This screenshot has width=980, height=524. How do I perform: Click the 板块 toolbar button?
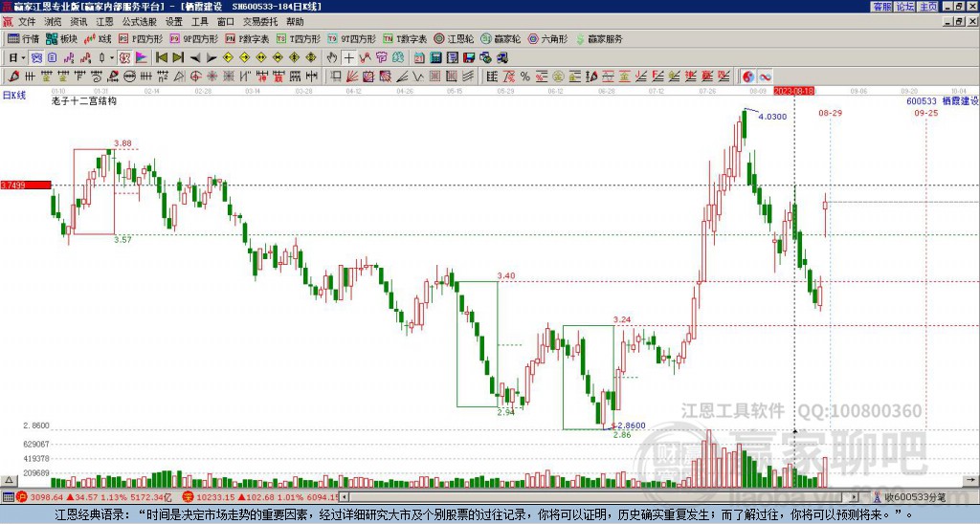coord(61,38)
